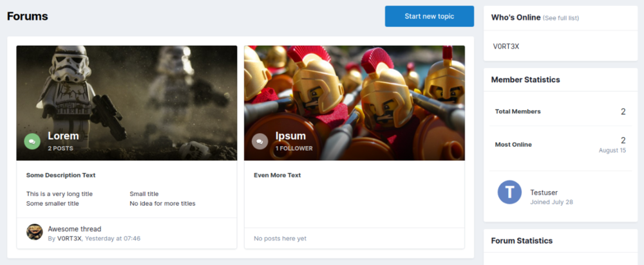Click V0RT3X in Who's Online
This screenshot has width=644, height=265.
505,46
